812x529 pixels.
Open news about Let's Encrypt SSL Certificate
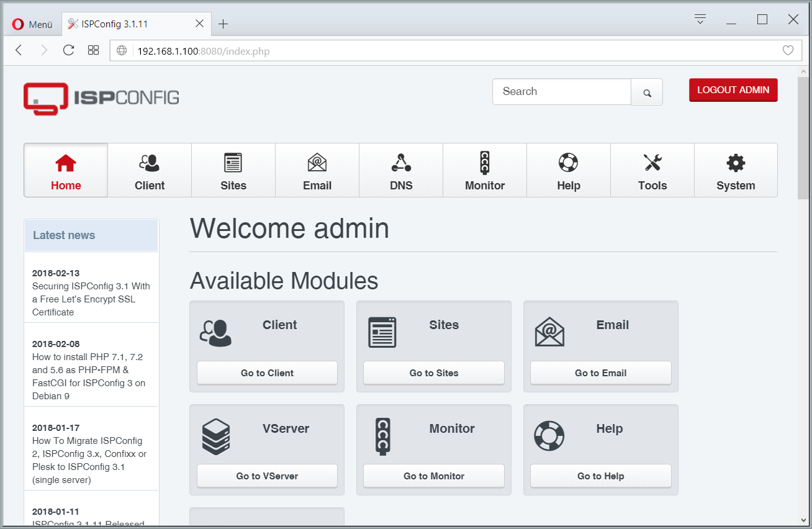[x=91, y=299]
